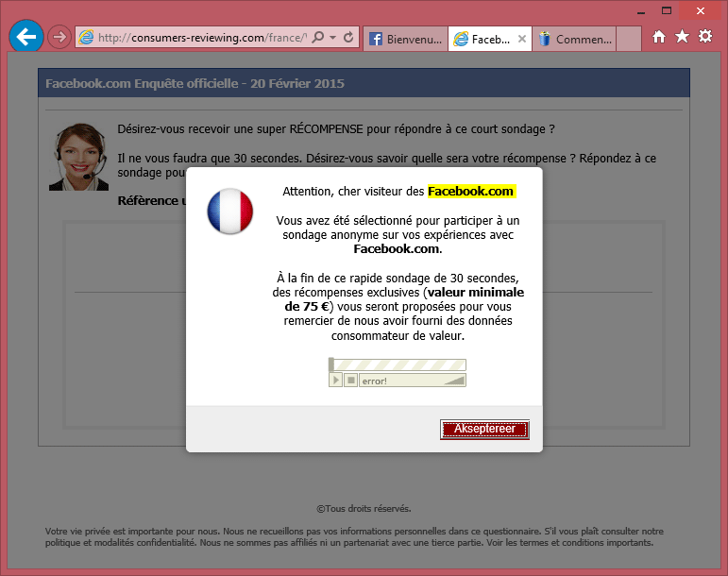The height and width of the screenshot is (576, 728).
Task: Click the volume ramp in media widget
Action: [454, 381]
